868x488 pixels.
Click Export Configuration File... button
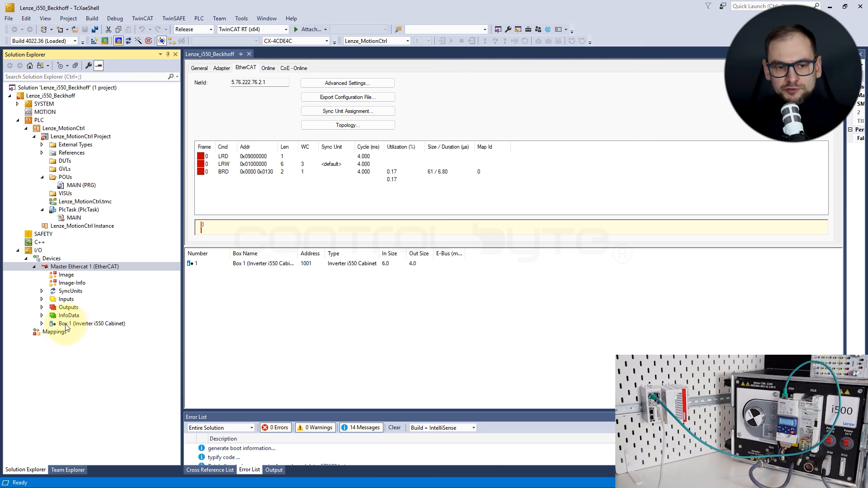coord(348,97)
